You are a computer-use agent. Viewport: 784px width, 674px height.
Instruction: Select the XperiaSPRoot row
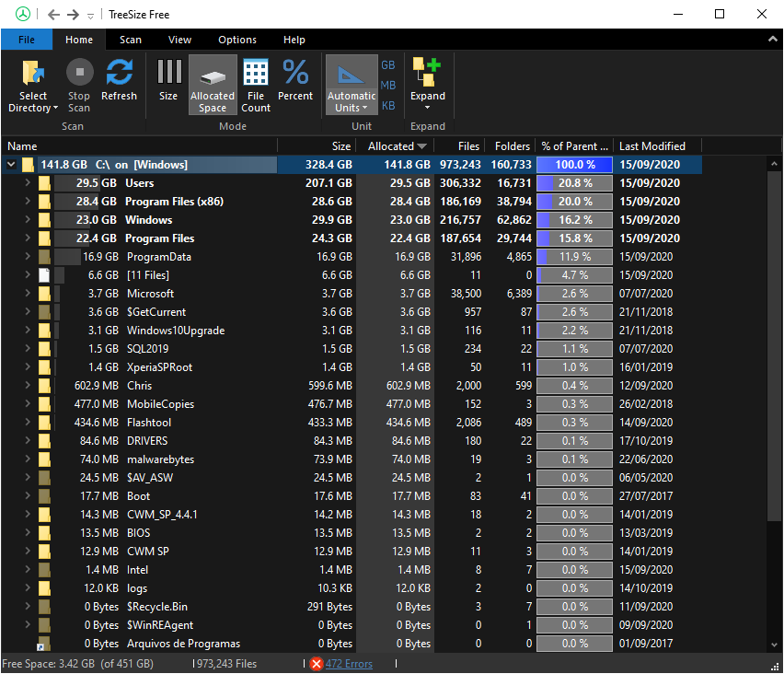click(x=352, y=367)
